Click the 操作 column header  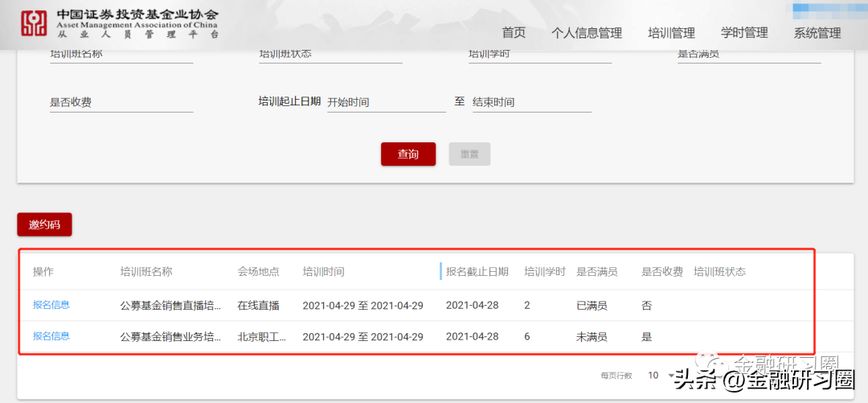click(43, 272)
